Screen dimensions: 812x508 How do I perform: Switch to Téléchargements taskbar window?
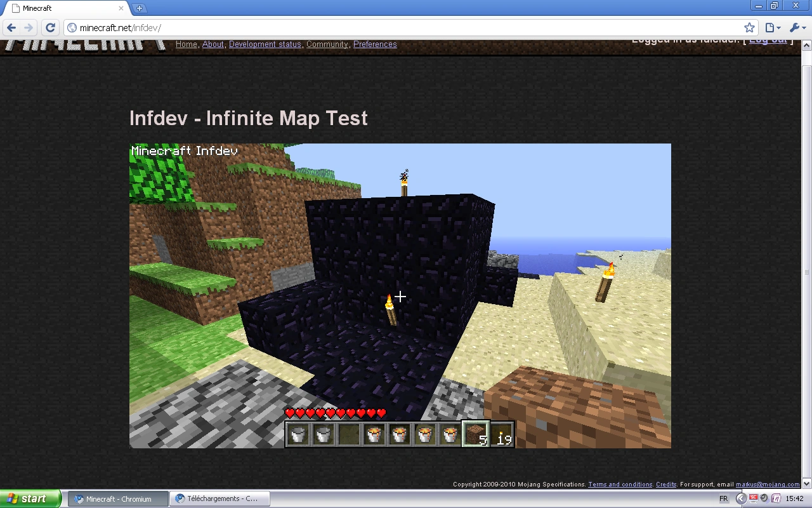pyautogui.click(x=220, y=498)
